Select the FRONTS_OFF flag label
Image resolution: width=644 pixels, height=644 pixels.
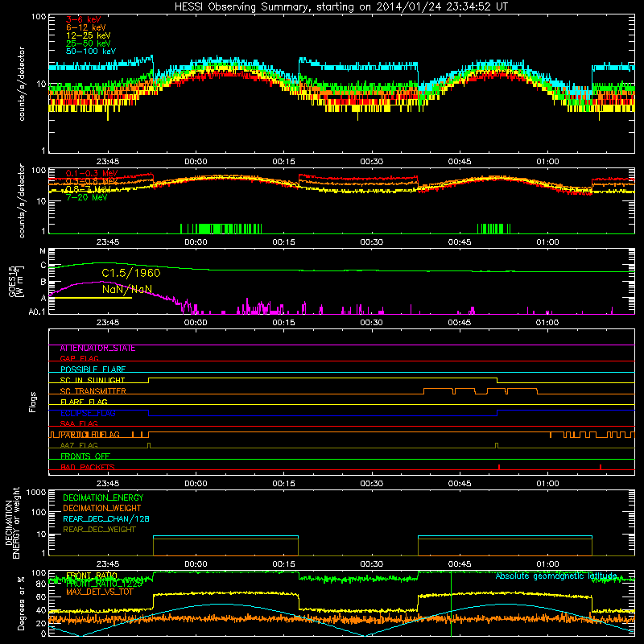click(x=85, y=456)
